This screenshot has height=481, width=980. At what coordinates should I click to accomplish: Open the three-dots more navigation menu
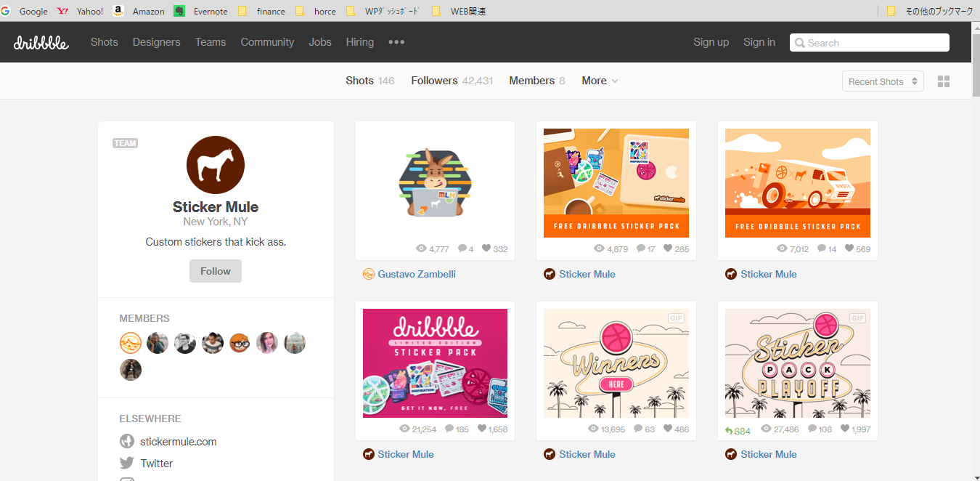[x=396, y=42]
